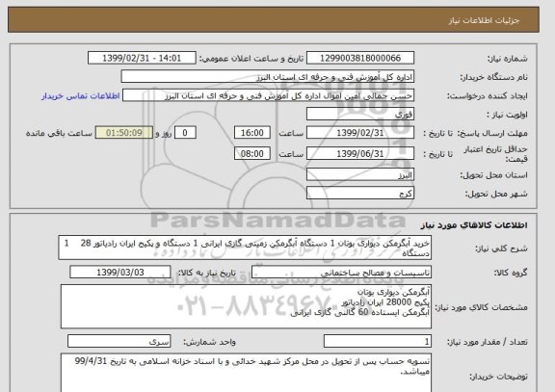The width and height of the screenshot is (555, 392).
Task: Click the goods specifications text area
Action: (246, 306)
